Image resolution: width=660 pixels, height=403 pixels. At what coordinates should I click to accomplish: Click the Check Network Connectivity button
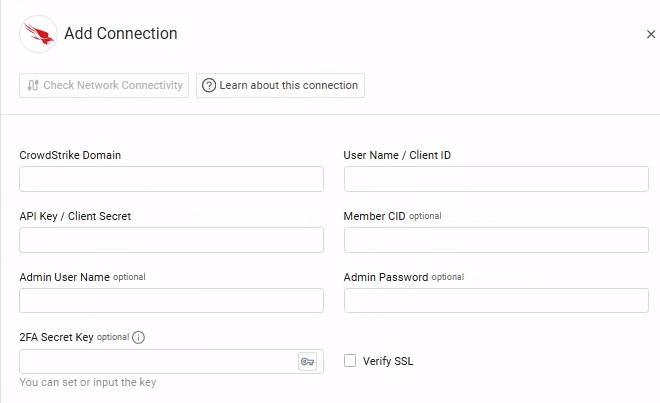pos(104,85)
